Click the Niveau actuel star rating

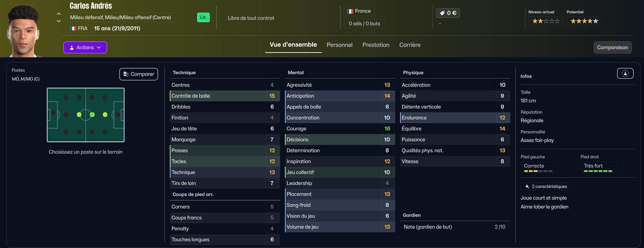click(x=546, y=21)
